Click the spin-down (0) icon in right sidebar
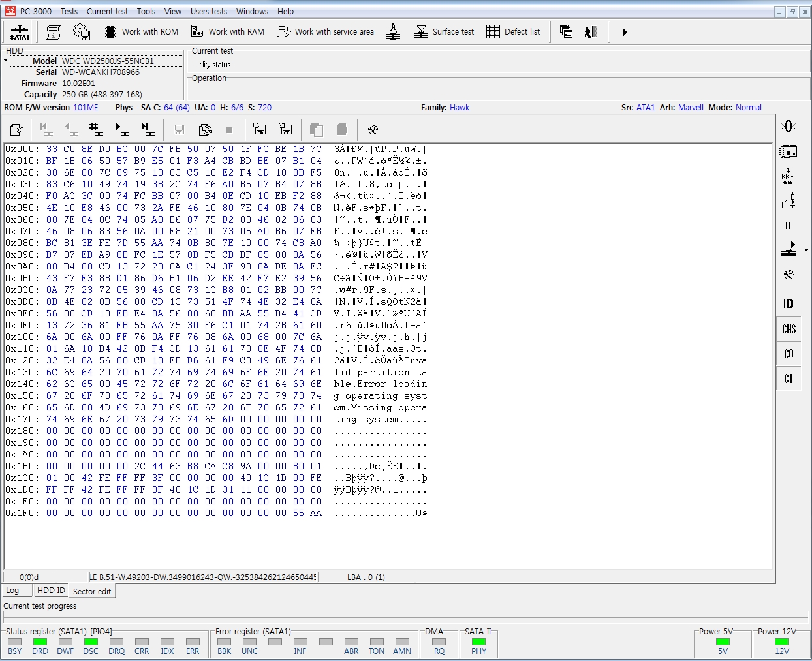Screen dimensions: 812x661 click(x=789, y=126)
